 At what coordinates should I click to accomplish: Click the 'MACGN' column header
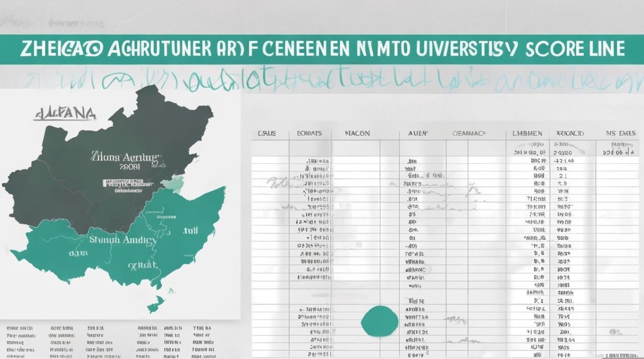357,134
